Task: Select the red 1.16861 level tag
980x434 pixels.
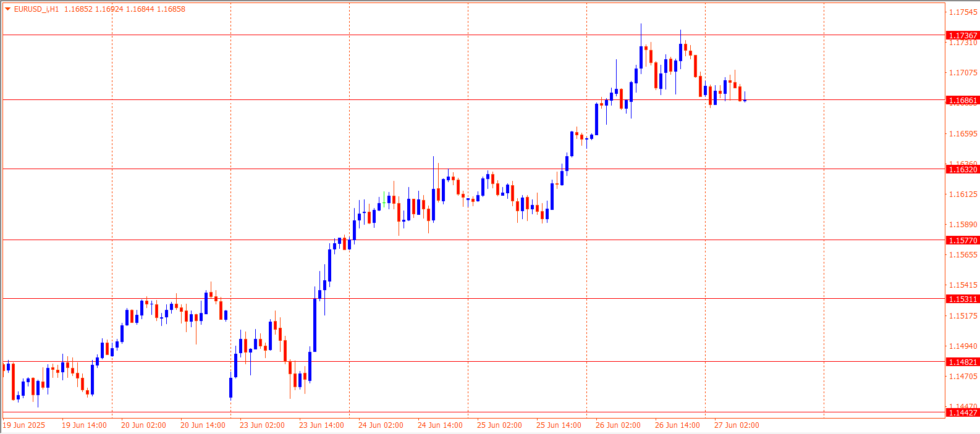Action: click(x=963, y=100)
